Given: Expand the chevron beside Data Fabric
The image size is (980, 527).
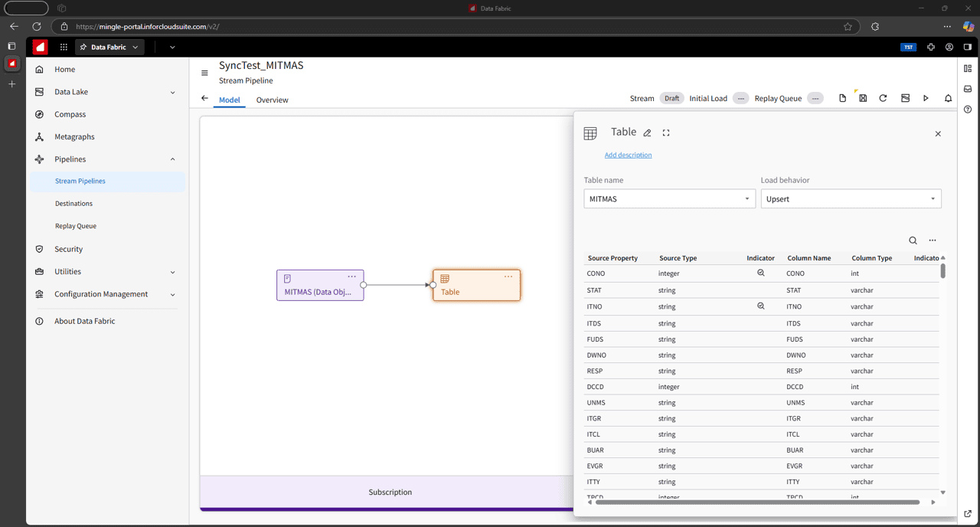Looking at the screenshot, I should pos(172,47).
